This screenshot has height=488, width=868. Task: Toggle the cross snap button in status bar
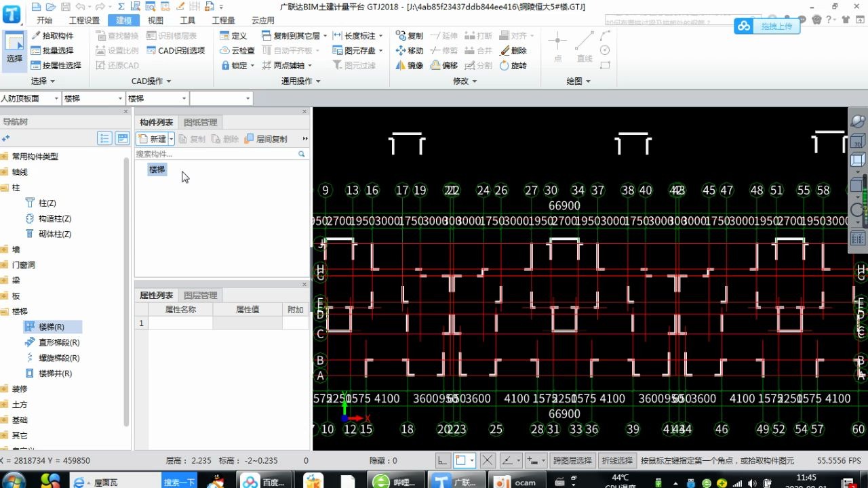[487, 461]
